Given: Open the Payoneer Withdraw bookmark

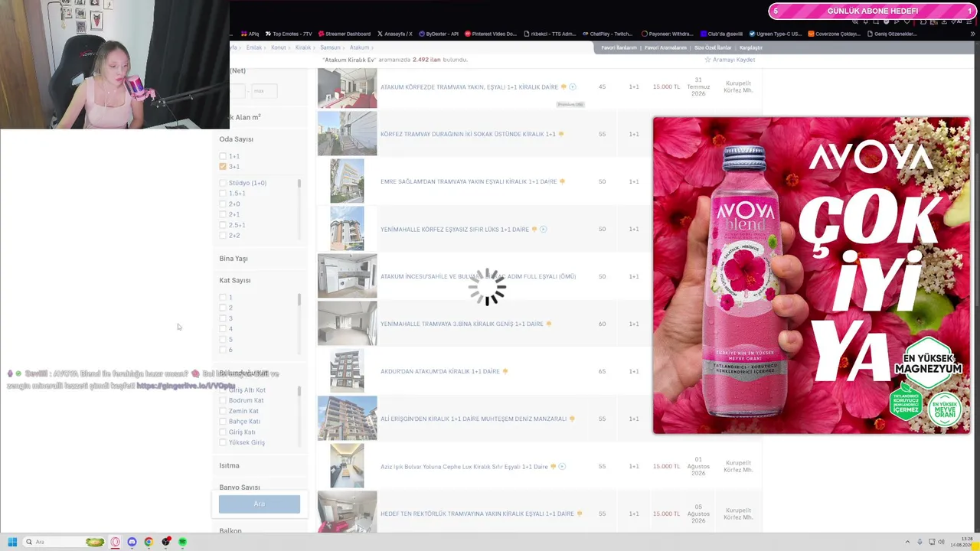Looking at the screenshot, I should pos(667,34).
